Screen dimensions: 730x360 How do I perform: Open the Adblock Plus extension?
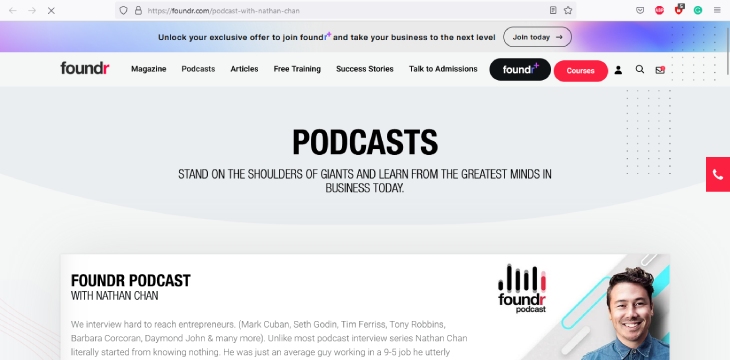659,10
